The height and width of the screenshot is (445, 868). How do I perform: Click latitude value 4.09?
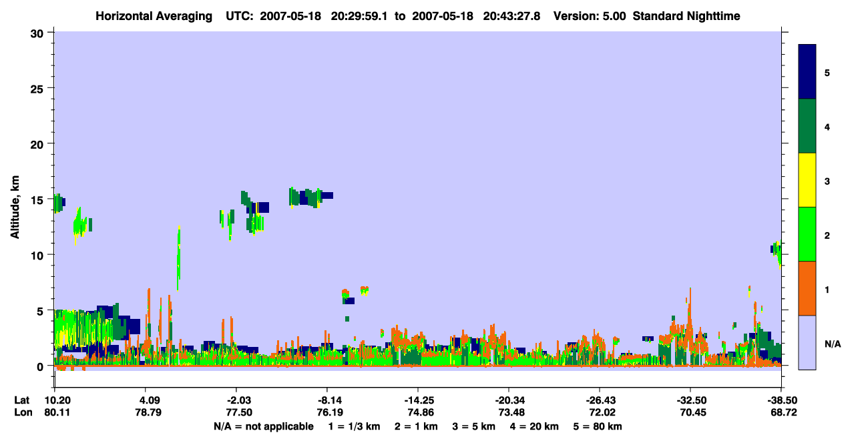[145, 400]
